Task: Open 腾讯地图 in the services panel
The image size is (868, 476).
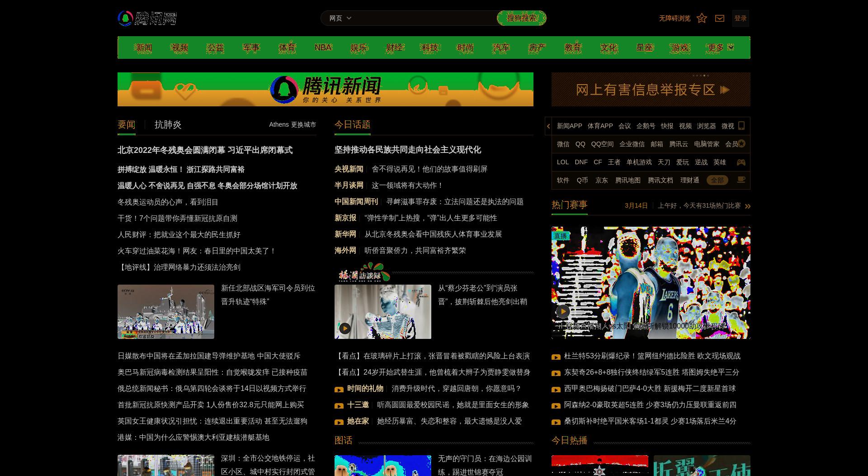Action: click(628, 181)
